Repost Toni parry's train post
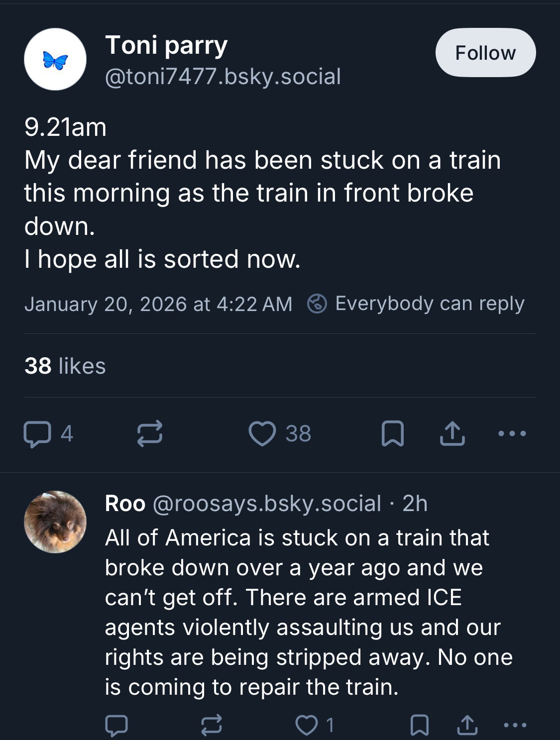The height and width of the screenshot is (740, 560). [x=149, y=433]
